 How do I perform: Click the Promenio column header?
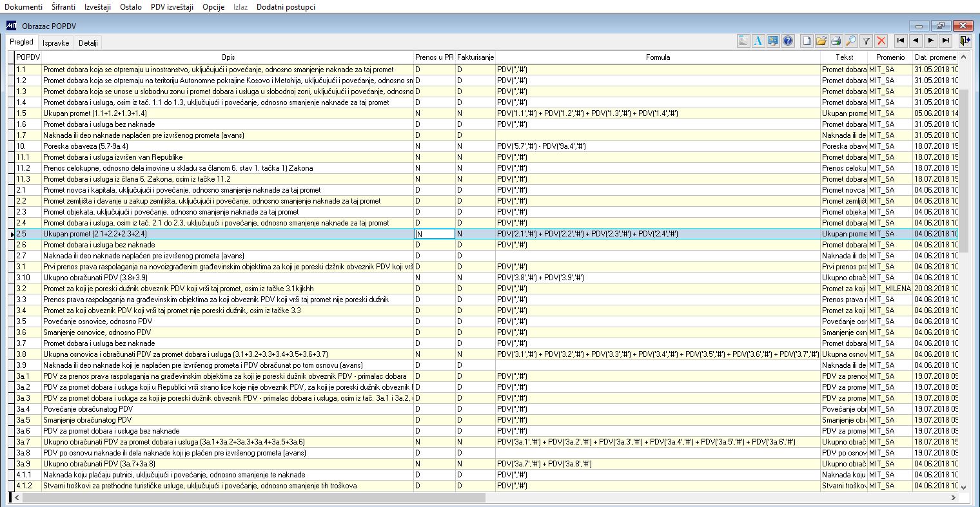pyautogui.click(x=890, y=57)
